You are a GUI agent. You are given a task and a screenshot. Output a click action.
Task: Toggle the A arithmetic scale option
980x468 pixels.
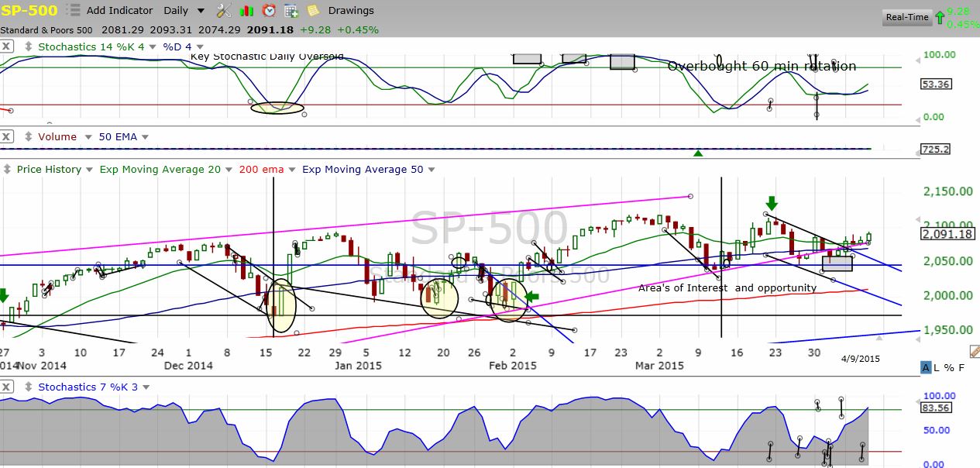point(927,367)
